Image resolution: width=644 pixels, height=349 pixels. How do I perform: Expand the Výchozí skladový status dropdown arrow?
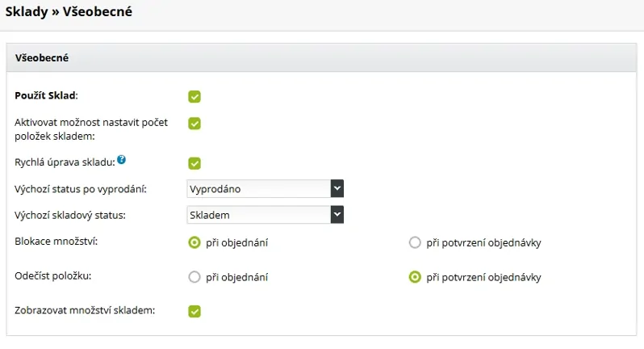[337, 215]
